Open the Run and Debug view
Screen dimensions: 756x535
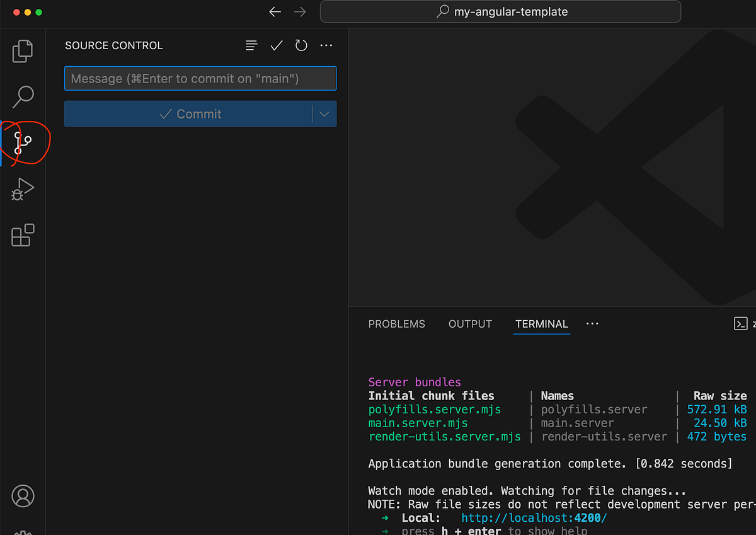[x=23, y=188]
